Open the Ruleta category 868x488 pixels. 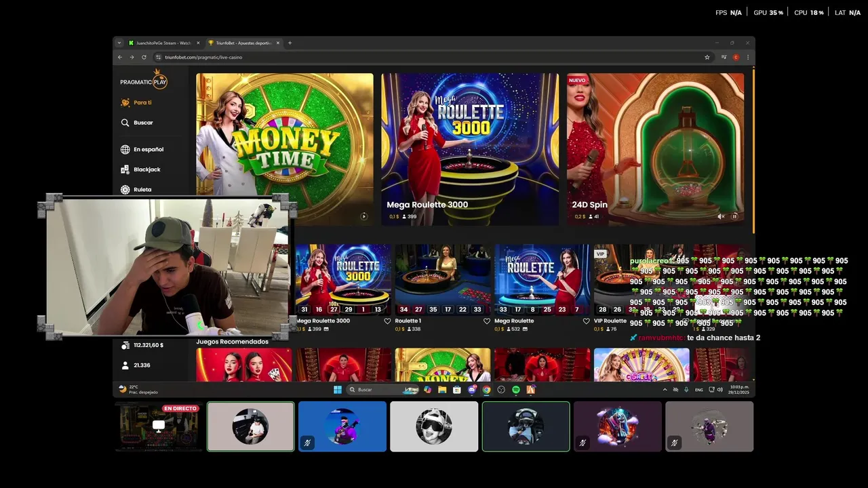136,190
